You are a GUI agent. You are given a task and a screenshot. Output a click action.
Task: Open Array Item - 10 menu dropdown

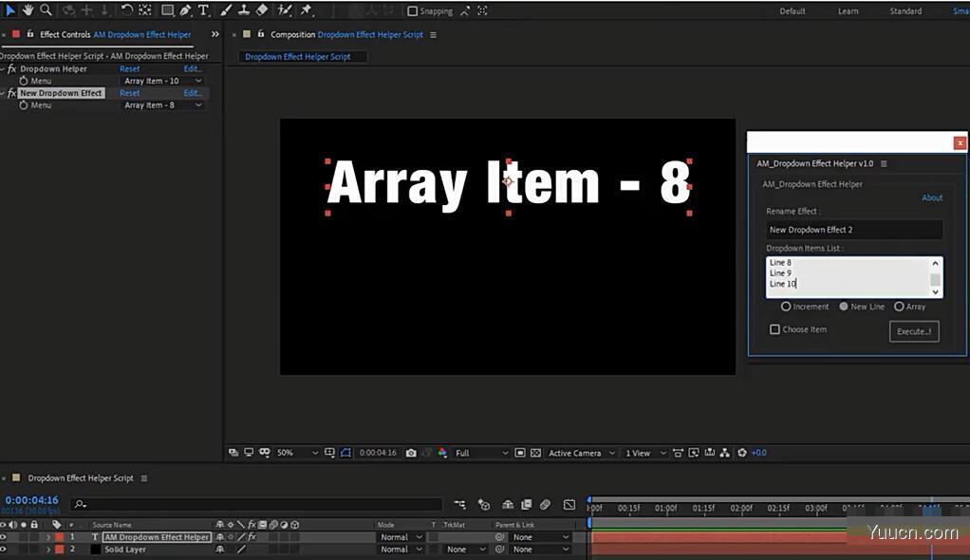click(x=163, y=81)
